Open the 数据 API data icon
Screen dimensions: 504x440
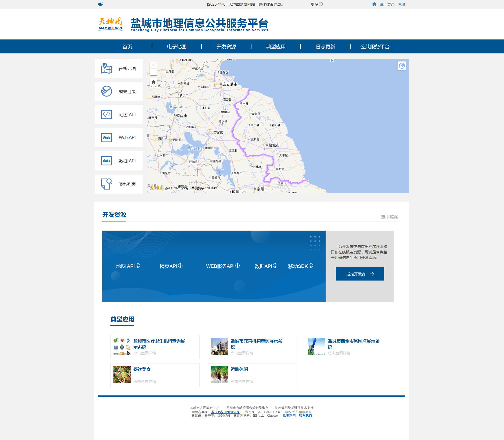pyautogui.click(x=107, y=161)
